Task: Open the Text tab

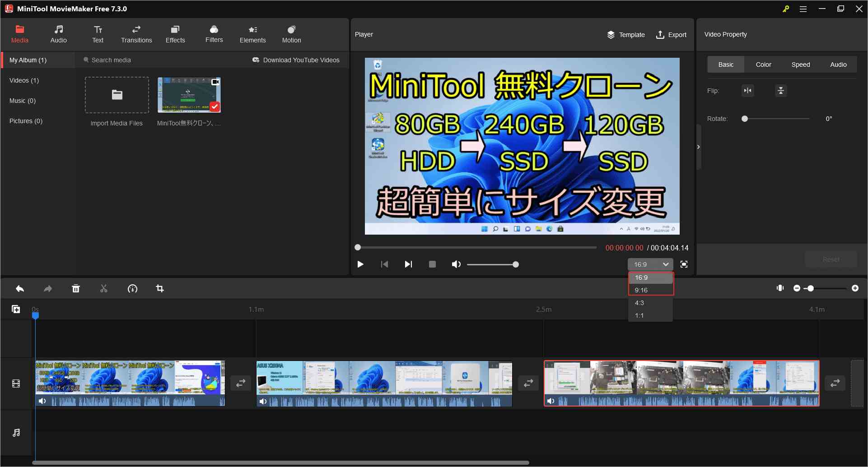Action: click(x=98, y=34)
